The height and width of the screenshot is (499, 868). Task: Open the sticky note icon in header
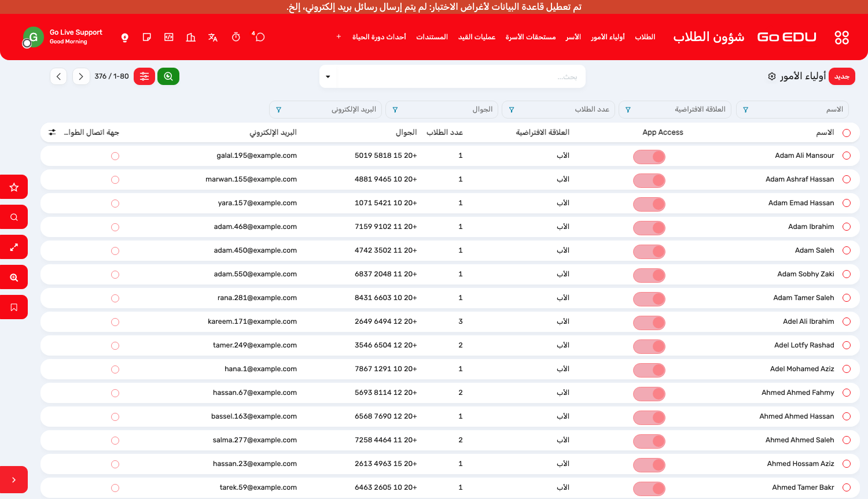point(147,37)
